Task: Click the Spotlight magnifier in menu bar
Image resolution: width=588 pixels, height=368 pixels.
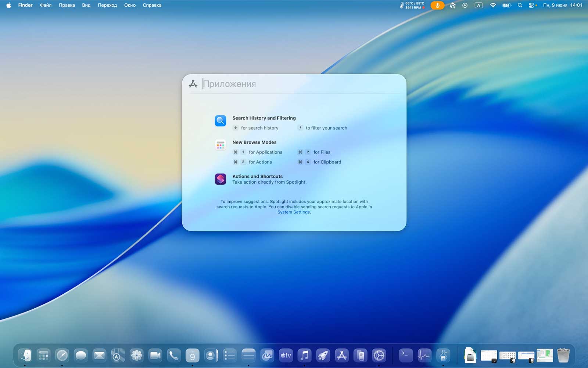Action: pyautogui.click(x=520, y=5)
